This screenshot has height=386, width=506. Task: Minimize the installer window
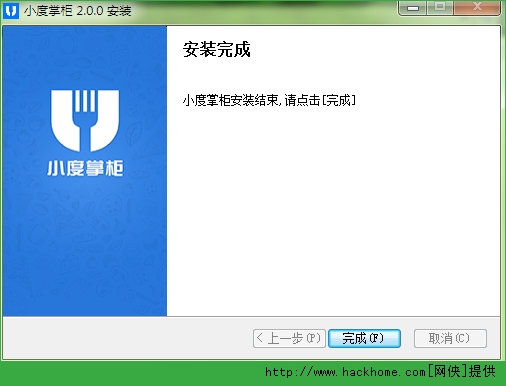point(413,8)
